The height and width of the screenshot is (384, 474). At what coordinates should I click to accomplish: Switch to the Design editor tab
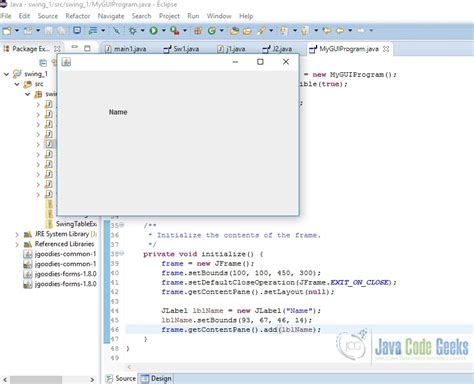pos(156,379)
